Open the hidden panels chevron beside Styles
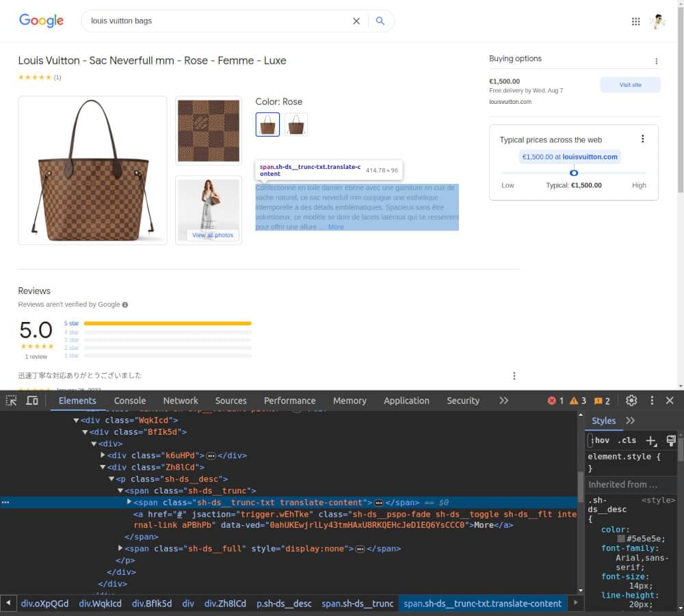This screenshot has width=684, height=616. click(x=630, y=420)
